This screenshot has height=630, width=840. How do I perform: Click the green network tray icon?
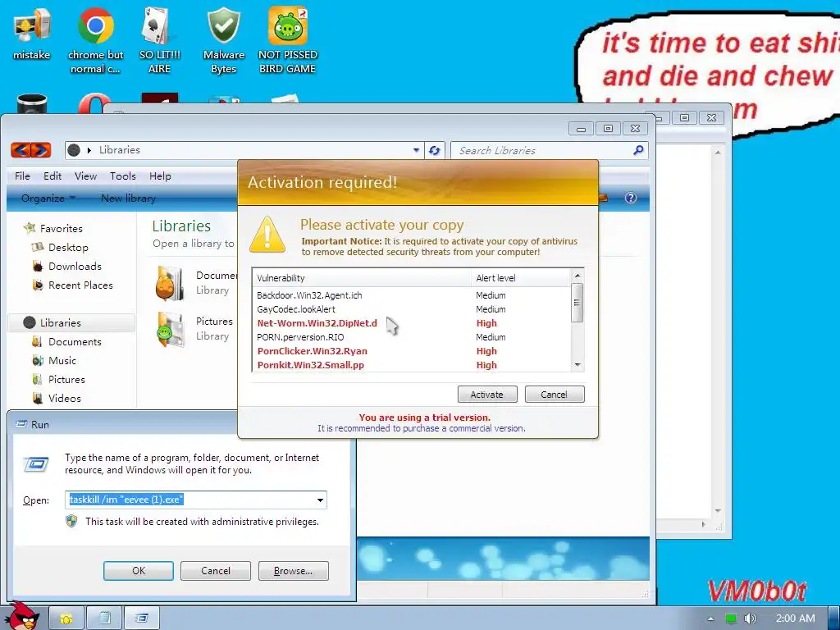click(x=731, y=619)
